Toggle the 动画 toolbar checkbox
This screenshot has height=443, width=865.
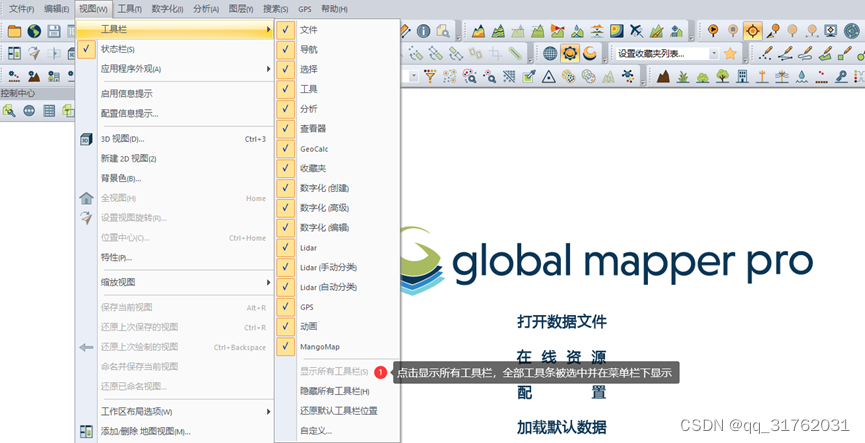tap(285, 327)
